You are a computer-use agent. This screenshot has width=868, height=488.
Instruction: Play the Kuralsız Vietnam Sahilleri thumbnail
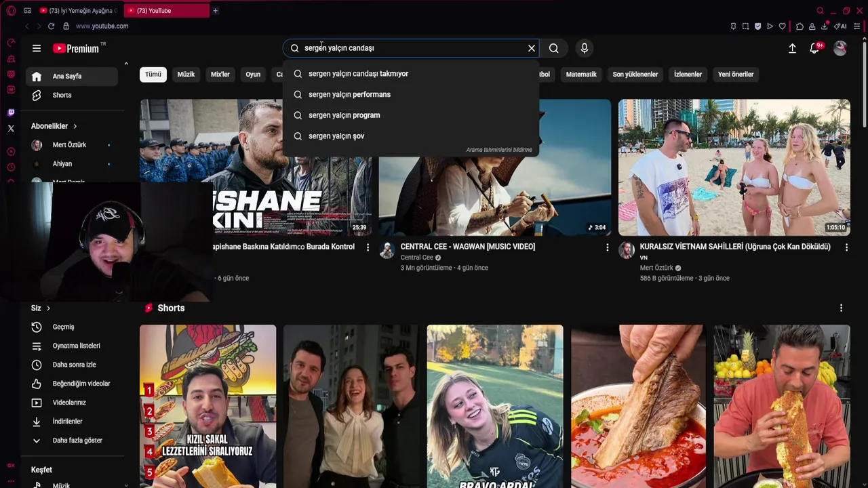pos(734,167)
